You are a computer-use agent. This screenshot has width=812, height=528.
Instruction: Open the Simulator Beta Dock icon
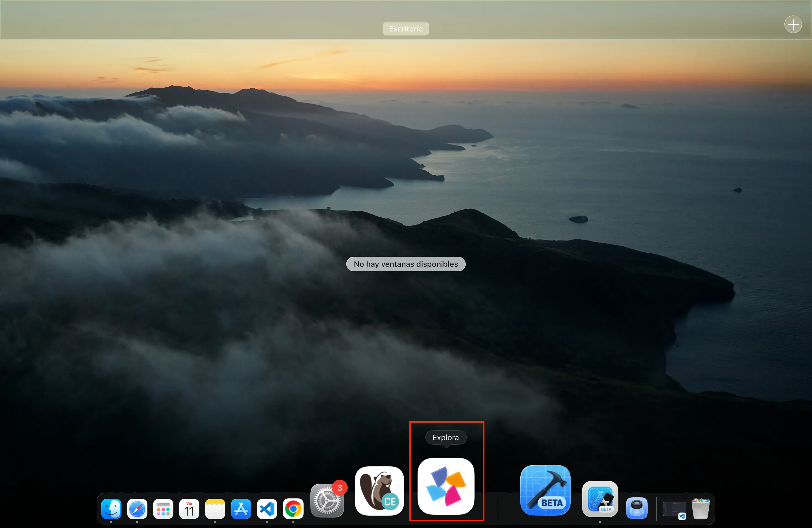(x=600, y=499)
